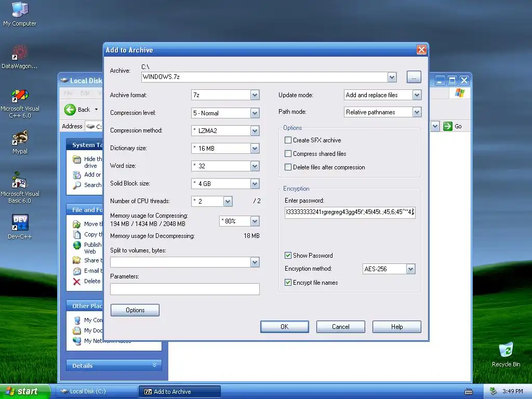Click the red X Delete icon
This screenshot has width=532, height=399.
77,281
